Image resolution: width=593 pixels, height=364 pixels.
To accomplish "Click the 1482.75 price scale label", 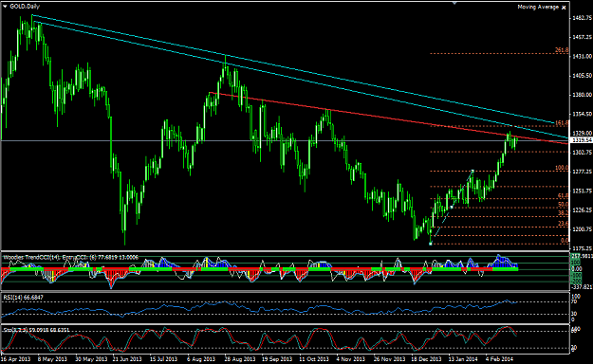I will click(x=583, y=18).
